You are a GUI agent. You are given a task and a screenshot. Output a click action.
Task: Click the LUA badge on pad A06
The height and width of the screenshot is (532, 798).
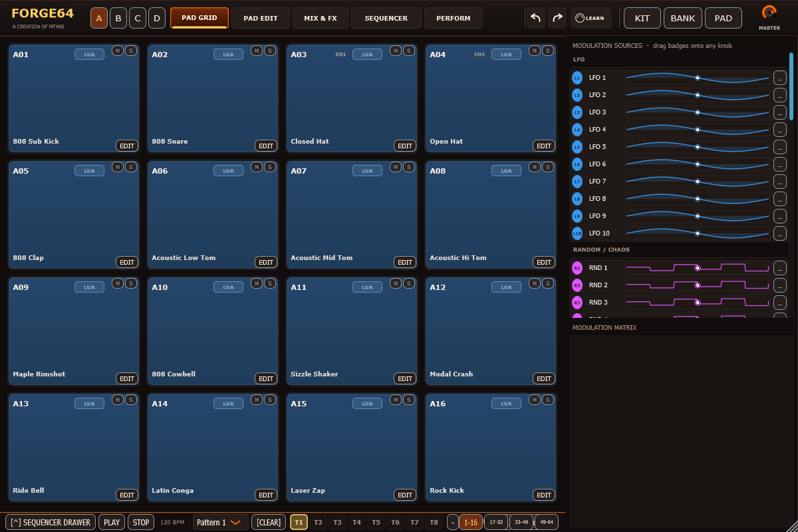click(x=228, y=171)
